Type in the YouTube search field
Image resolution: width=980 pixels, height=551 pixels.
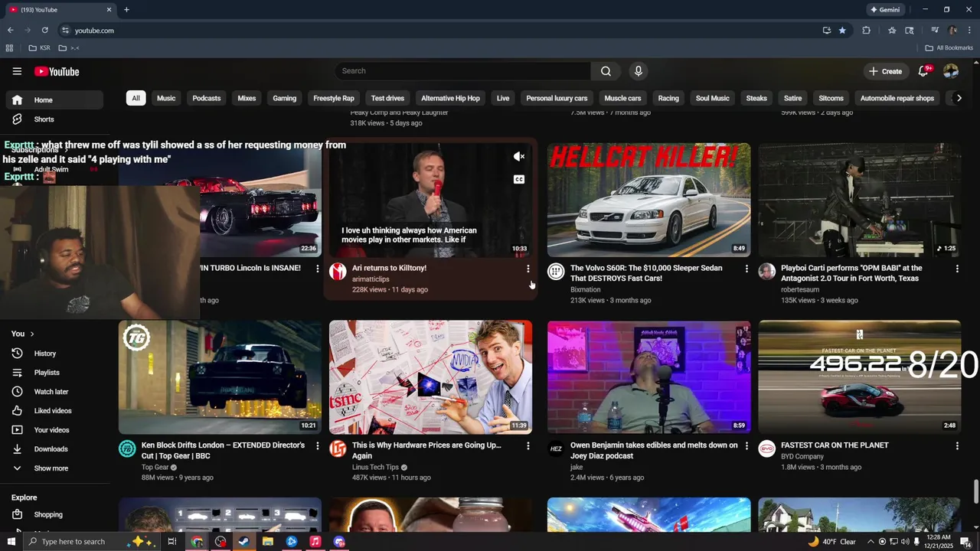tap(462, 71)
